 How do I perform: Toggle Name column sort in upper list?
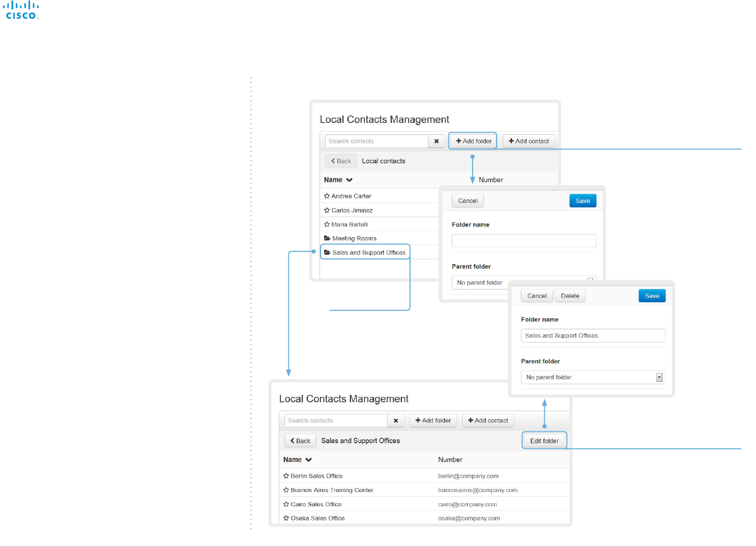(338, 180)
